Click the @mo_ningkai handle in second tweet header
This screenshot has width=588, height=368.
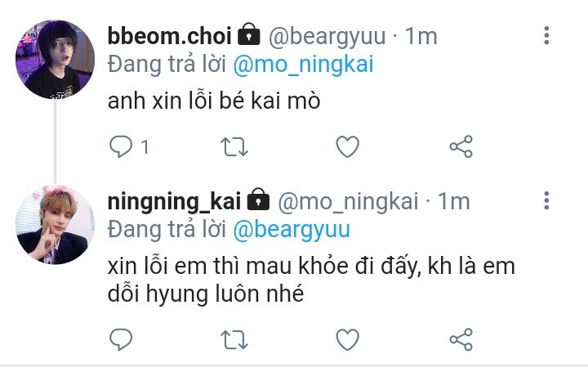348,202
